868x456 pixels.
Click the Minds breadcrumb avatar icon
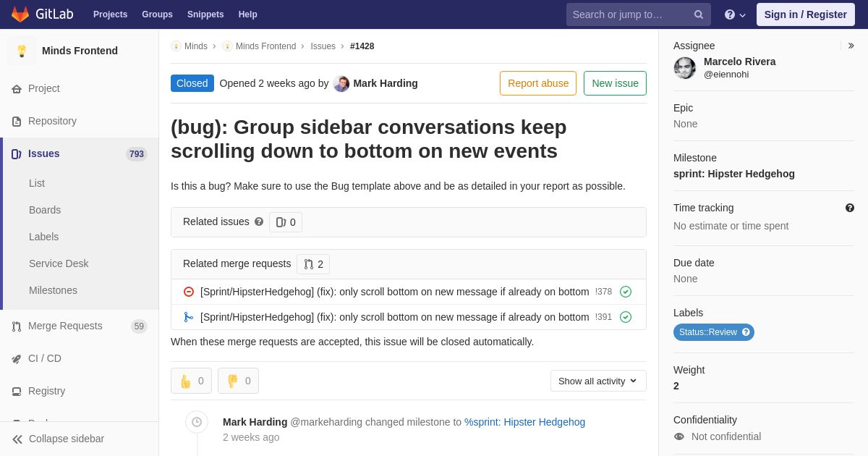point(176,46)
